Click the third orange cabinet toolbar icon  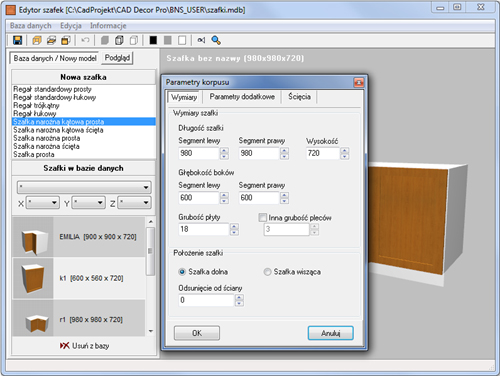66,40
